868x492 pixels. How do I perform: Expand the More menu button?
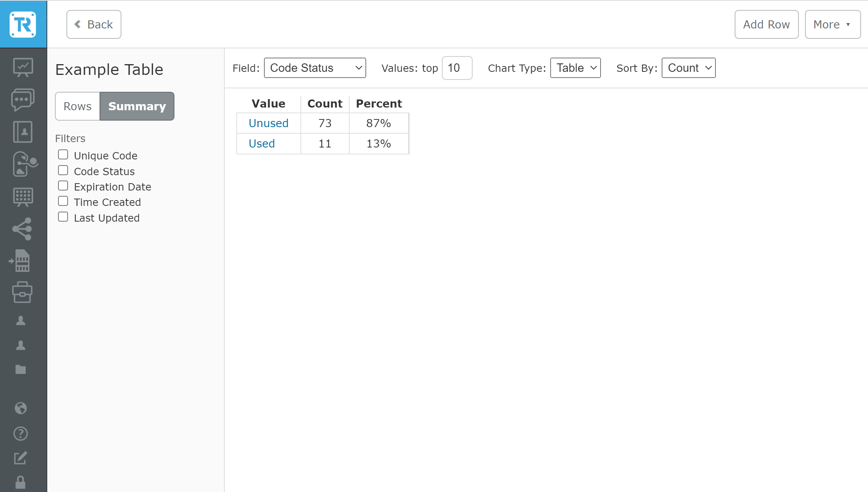(x=833, y=25)
